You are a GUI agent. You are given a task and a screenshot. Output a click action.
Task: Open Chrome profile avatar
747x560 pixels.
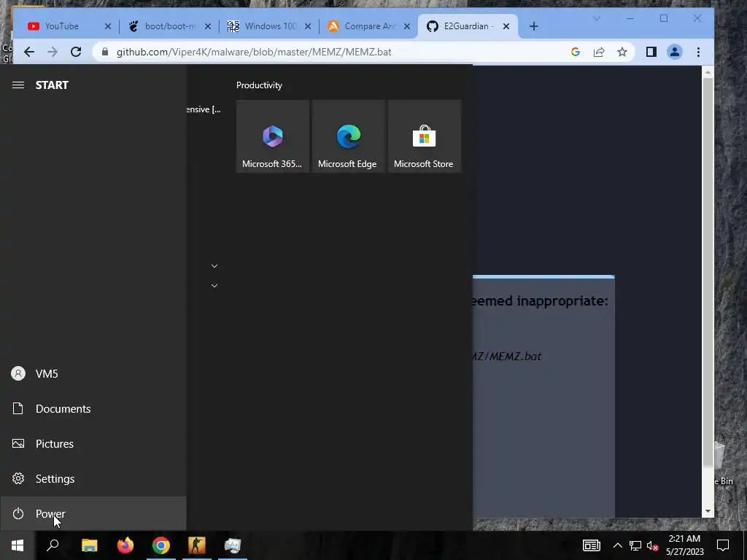click(x=675, y=52)
